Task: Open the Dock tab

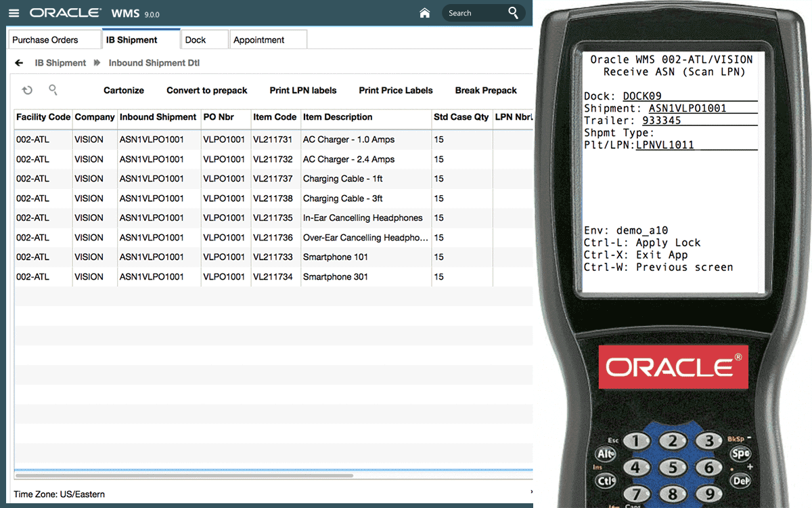Action: click(x=196, y=40)
